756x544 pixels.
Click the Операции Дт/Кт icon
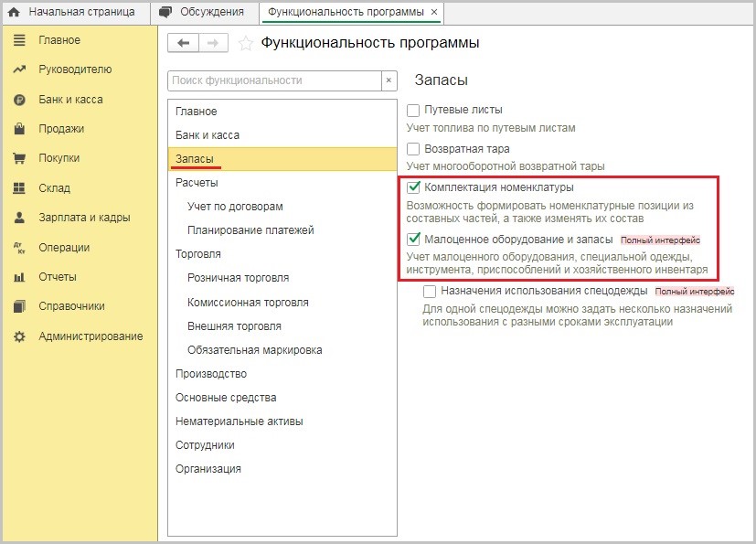coord(19,248)
